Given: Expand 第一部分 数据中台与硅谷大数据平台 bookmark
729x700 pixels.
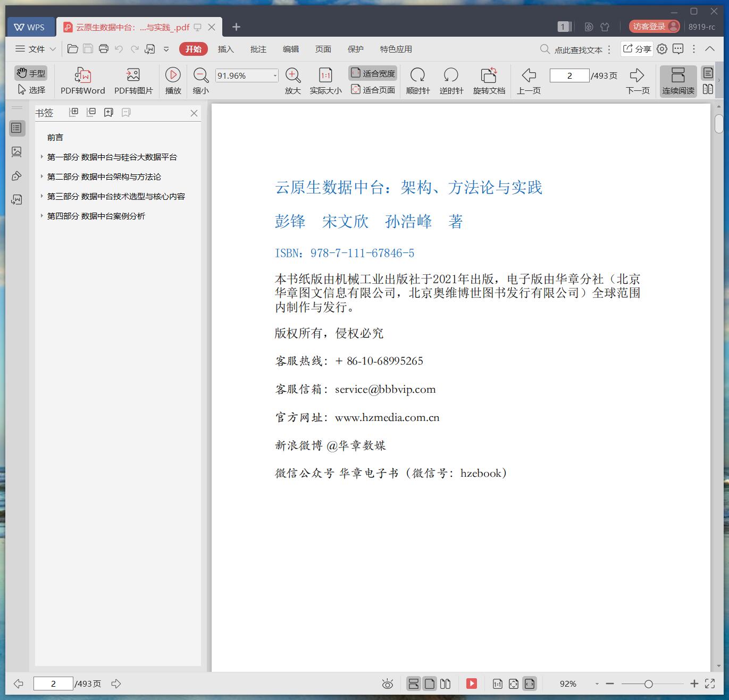Looking at the screenshot, I should pos(42,157).
